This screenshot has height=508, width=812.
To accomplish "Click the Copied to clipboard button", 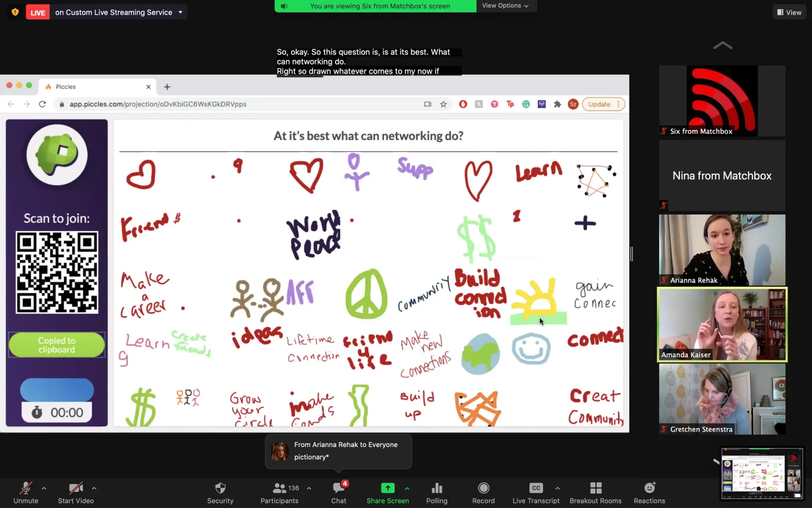I will click(x=57, y=345).
